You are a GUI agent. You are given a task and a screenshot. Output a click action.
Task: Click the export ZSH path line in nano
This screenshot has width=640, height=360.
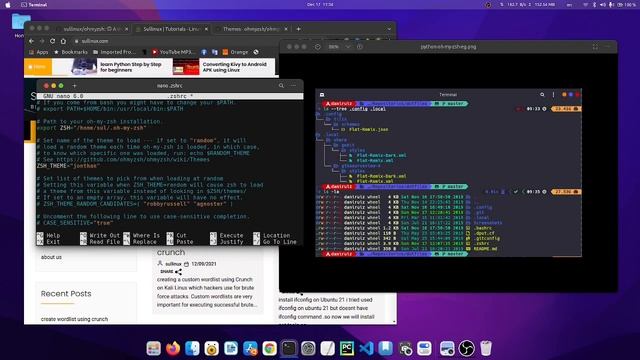pos(91,128)
